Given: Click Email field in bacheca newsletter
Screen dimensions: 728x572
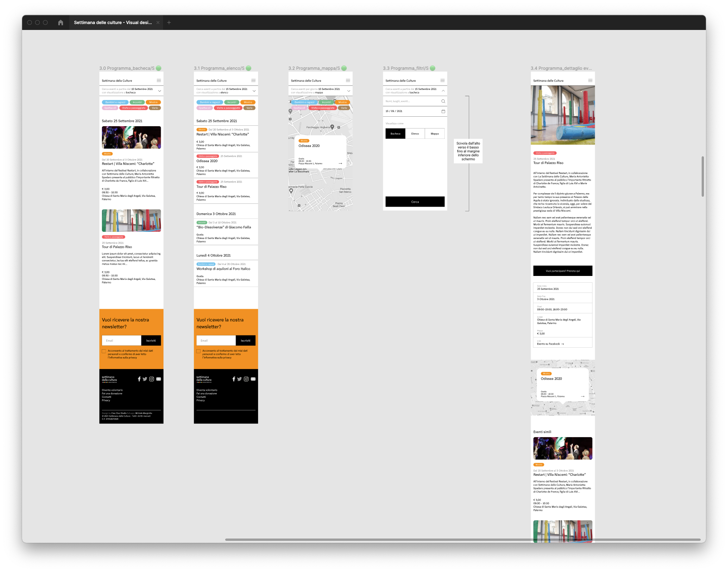Looking at the screenshot, I should coord(121,341).
